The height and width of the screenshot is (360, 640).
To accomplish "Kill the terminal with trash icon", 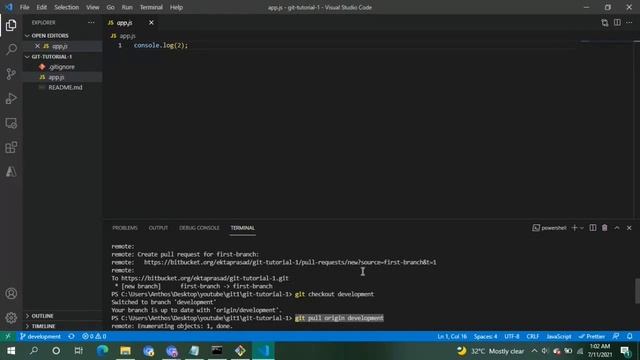I will (604, 228).
